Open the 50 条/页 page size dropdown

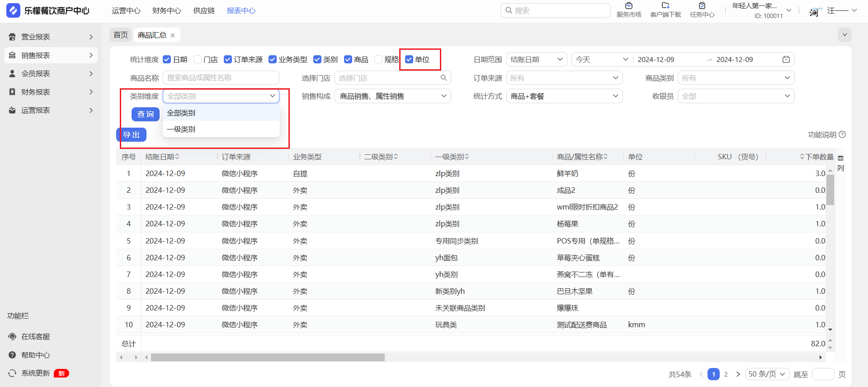(x=768, y=374)
